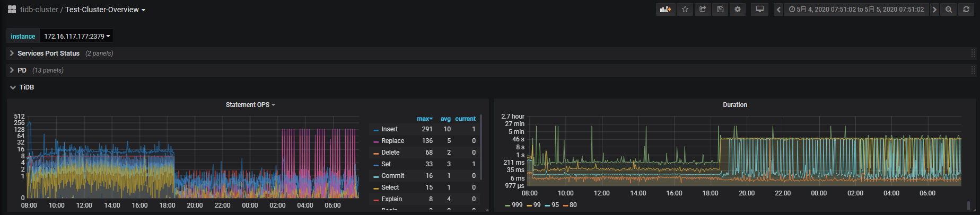Click the time range zoom out magnifier
Viewport: 980px width, 215px height.
pos(949,10)
